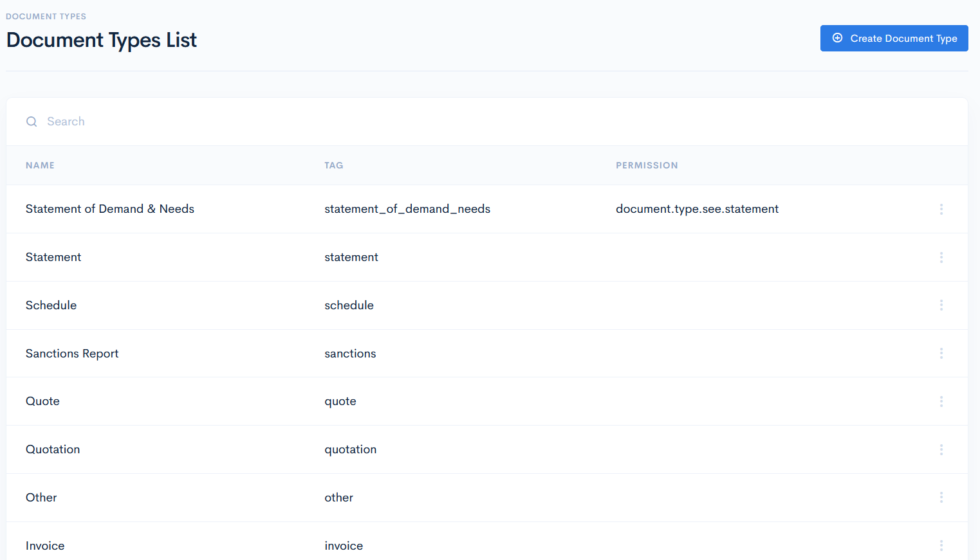The image size is (980, 560).
Task: Open three-dot menu for Schedule row
Action: tap(941, 305)
